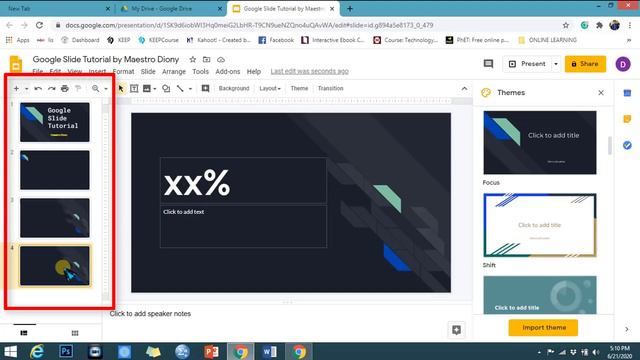This screenshot has height=360, width=640.
Task: Insert a text box
Action: 134,89
